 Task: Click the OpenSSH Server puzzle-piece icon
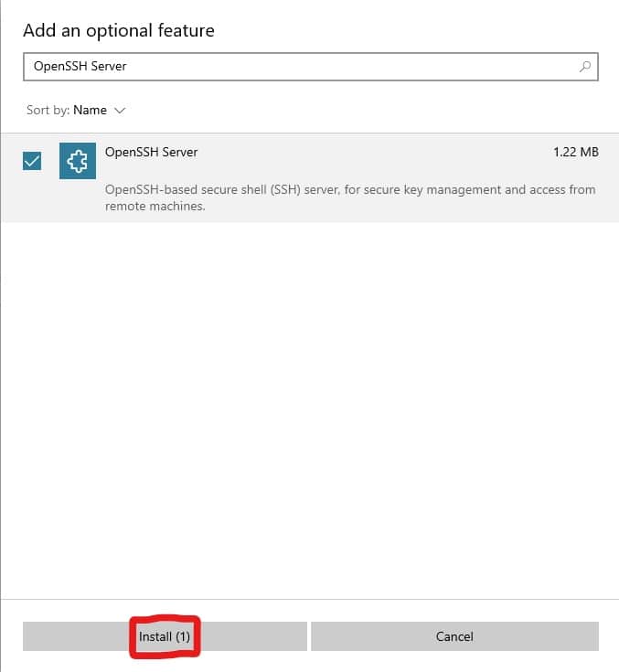[77, 161]
